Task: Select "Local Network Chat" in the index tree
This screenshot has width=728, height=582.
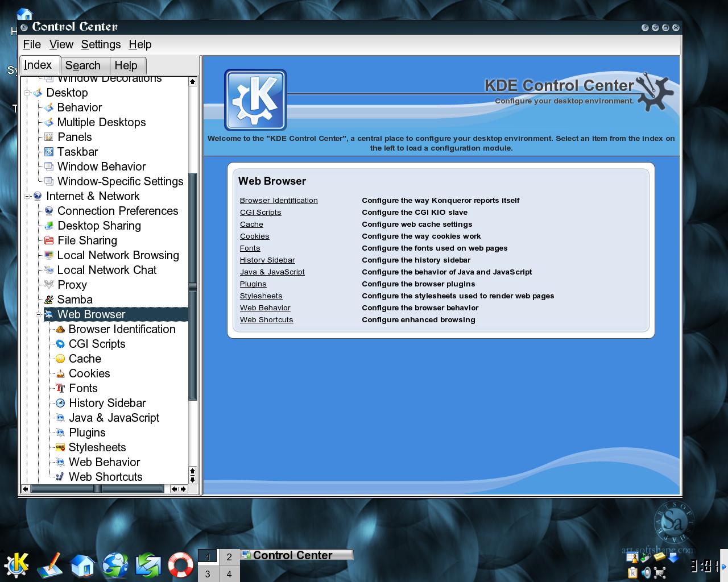Action: click(107, 270)
